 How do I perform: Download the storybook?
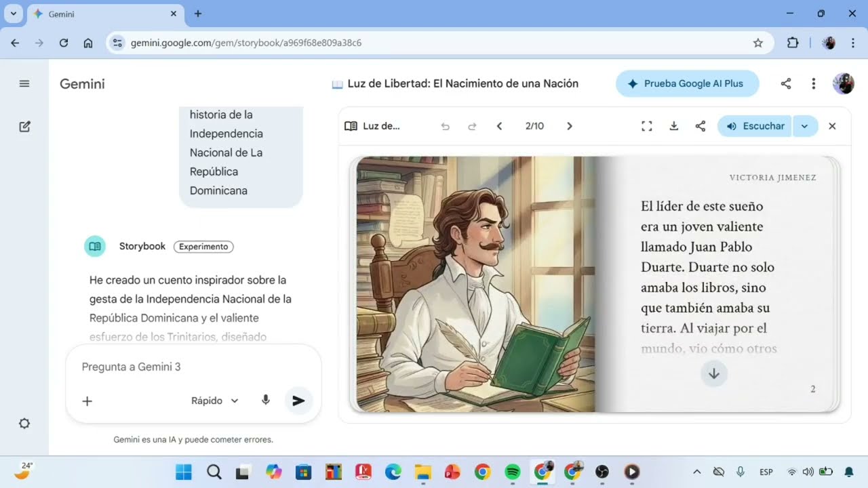[x=674, y=126]
